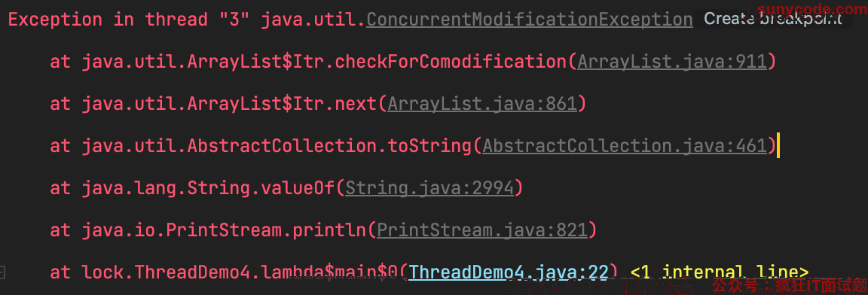Click the 公众号 疯狂IT面试题 watermark

tap(790, 286)
